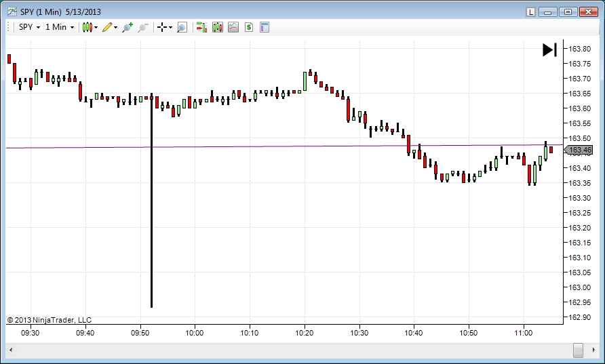605x364 pixels.
Task: Click the 09:30 time axis label
Action: coord(30,333)
